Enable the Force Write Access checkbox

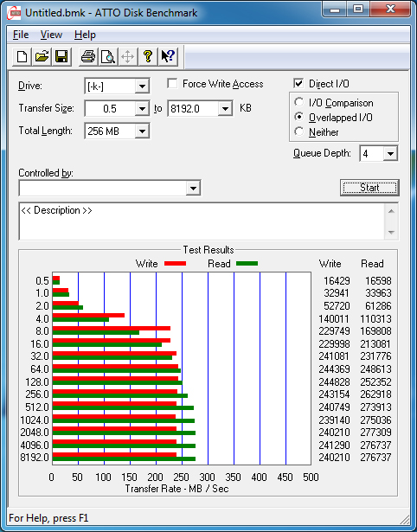point(172,84)
